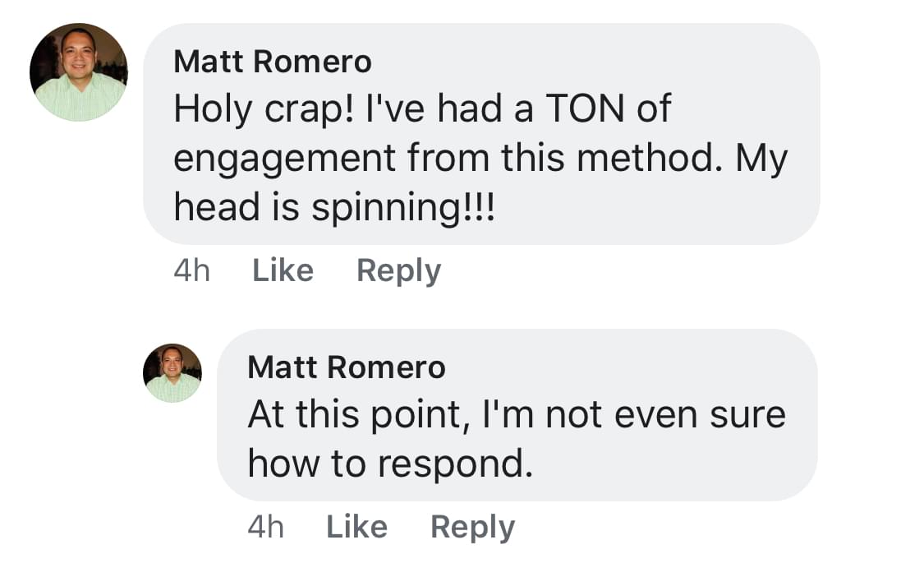Click the Matt Romero name on the nested reply
This screenshot has width=924, height=577.
coord(346,367)
